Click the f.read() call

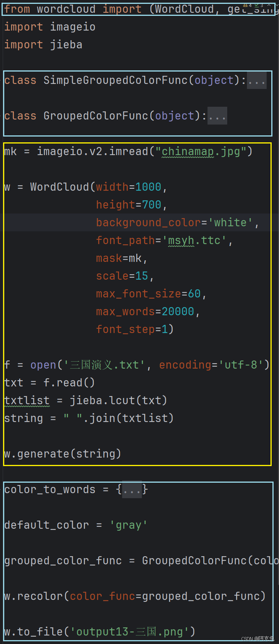69,383
